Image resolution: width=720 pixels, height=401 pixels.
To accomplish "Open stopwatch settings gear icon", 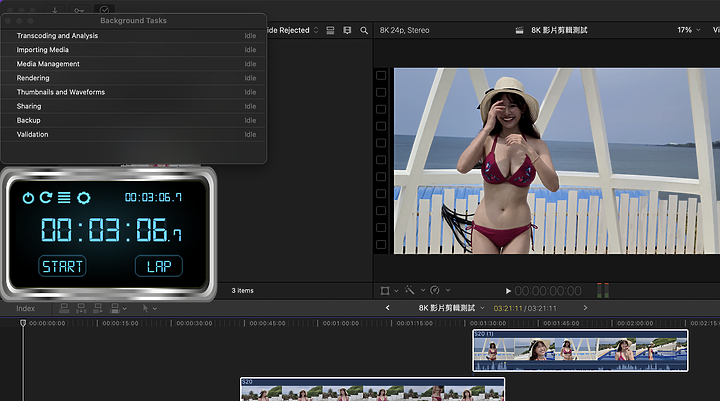I will 84,198.
